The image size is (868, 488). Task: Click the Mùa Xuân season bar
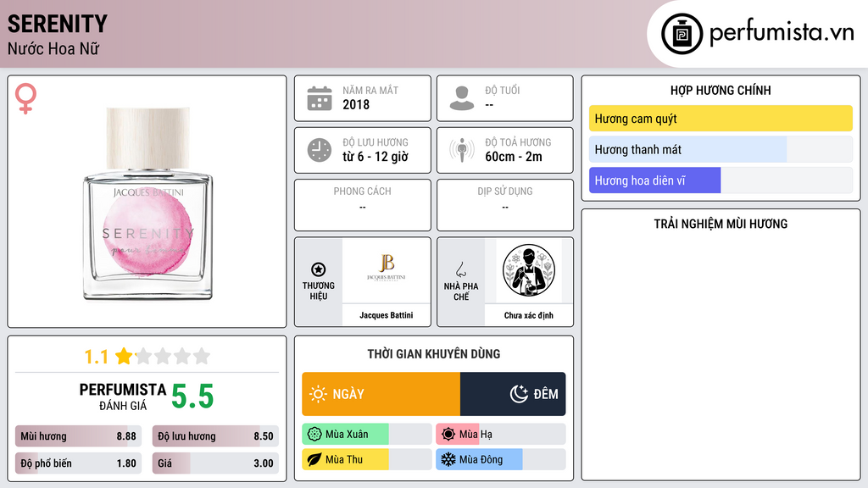coord(366,435)
